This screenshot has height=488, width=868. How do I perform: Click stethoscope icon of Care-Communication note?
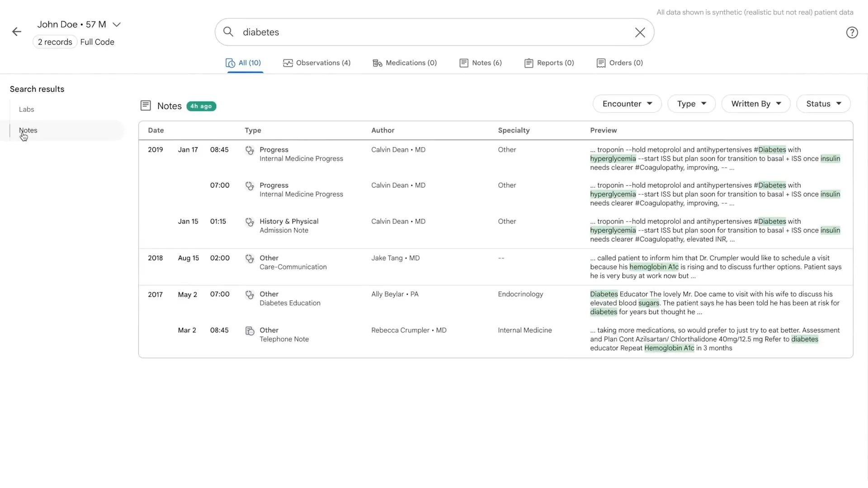tap(250, 258)
